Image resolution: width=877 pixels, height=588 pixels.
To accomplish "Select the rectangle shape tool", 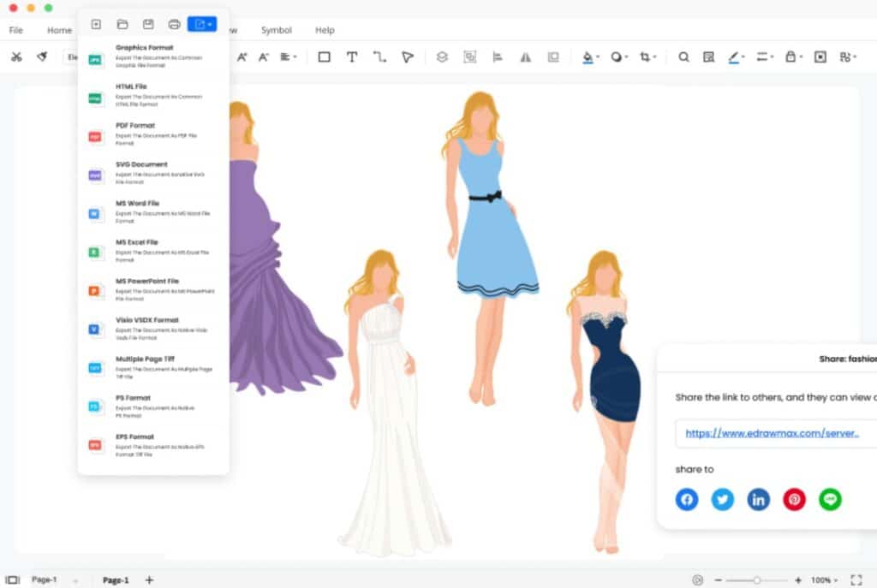I will coord(324,56).
